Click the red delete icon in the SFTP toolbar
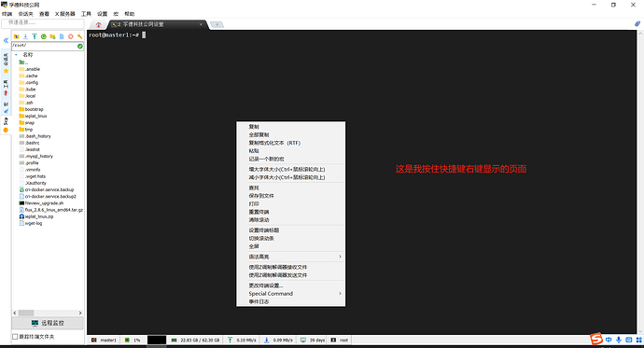The height and width of the screenshot is (348, 644). click(71, 36)
